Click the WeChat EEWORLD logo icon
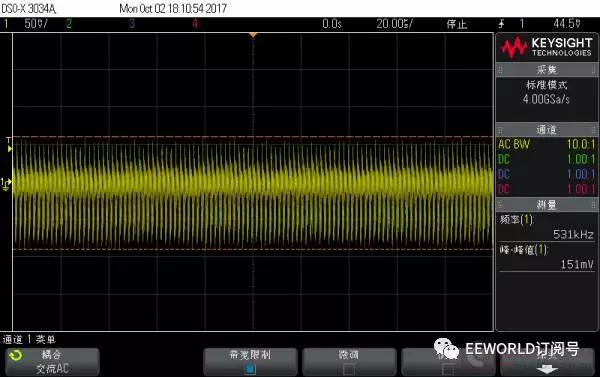Viewport: 600px width, 377px height. click(446, 349)
